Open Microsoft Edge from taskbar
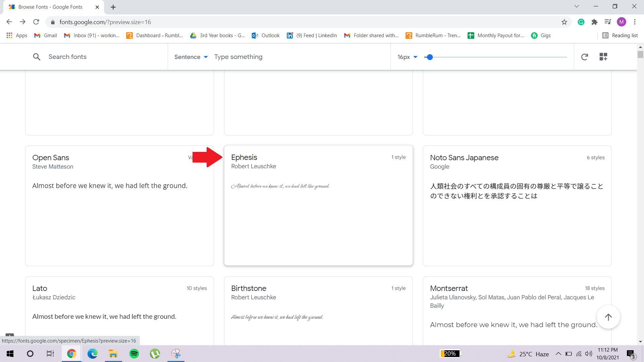Screen dimensions: 644x362 [x=92, y=354]
